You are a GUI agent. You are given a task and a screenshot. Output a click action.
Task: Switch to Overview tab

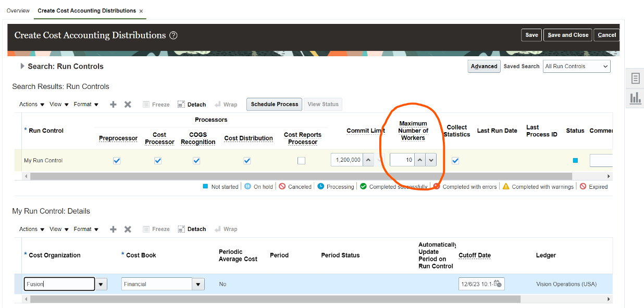point(18,11)
